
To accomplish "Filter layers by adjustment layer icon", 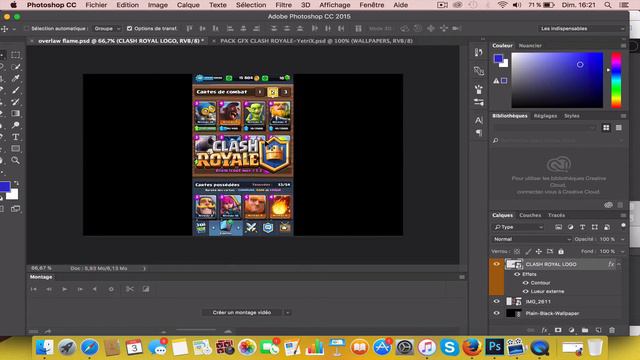I will click(571, 227).
